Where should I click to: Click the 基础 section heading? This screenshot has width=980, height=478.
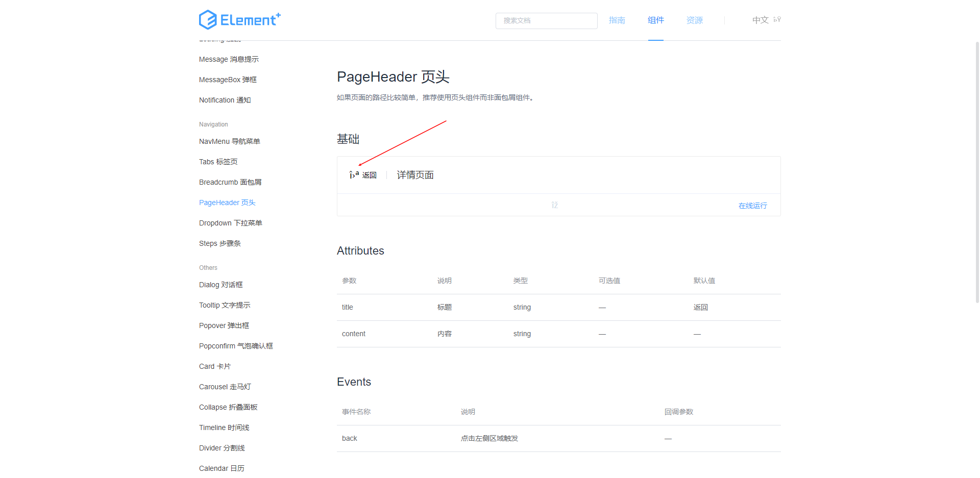[348, 139]
